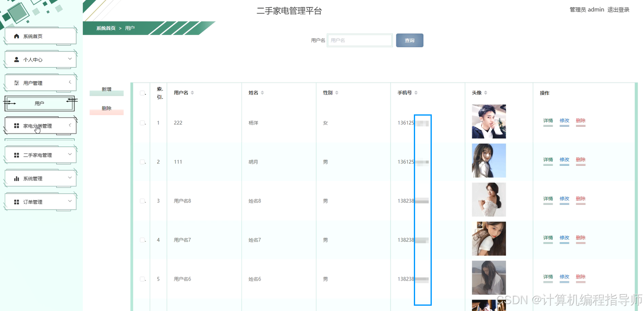This screenshot has width=644, height=311.
Task: Click the grid icon for 家电分类管理
Action: (x=16, y=126)
